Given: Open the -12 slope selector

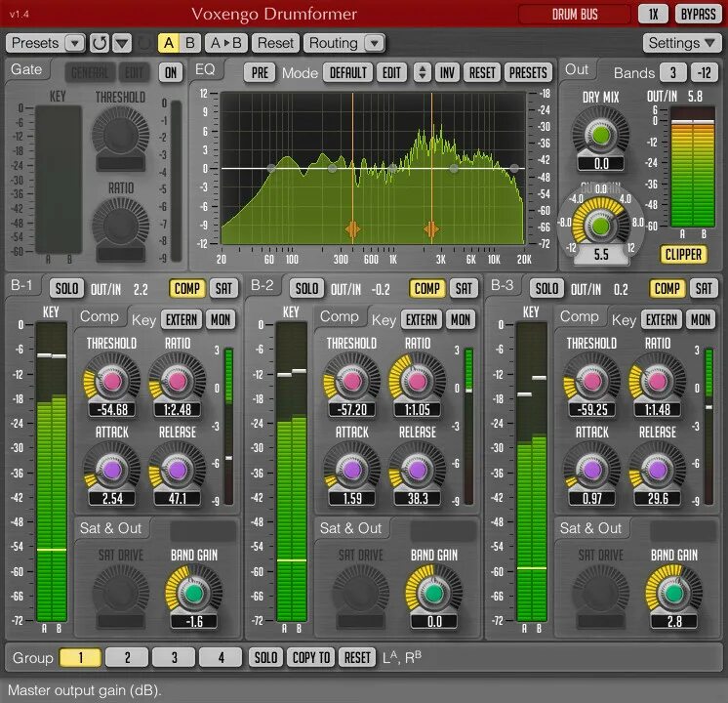Looking at the screenshot, I should pyautogui.click(x=705, y=72).
